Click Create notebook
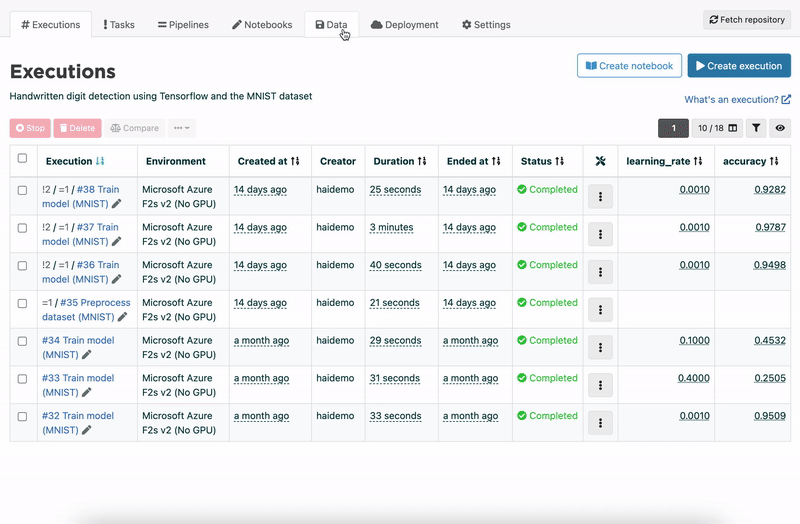 [629, 66]
